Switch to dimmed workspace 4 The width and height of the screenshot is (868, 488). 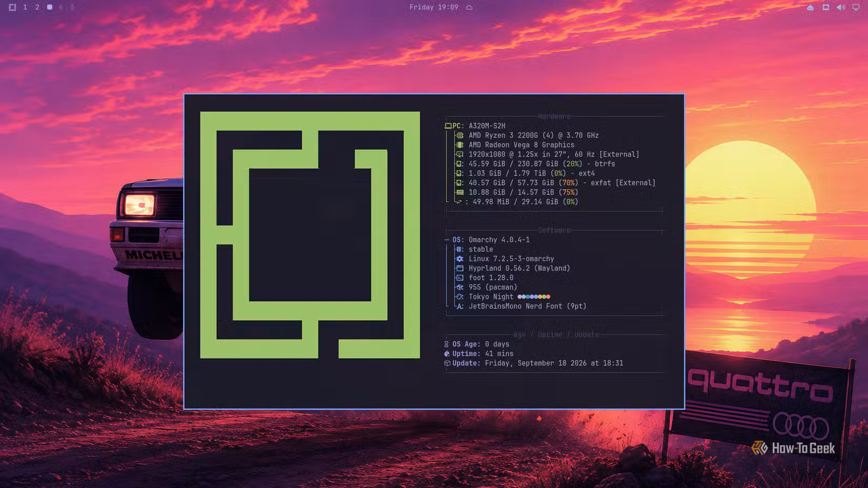pos(61,7)
